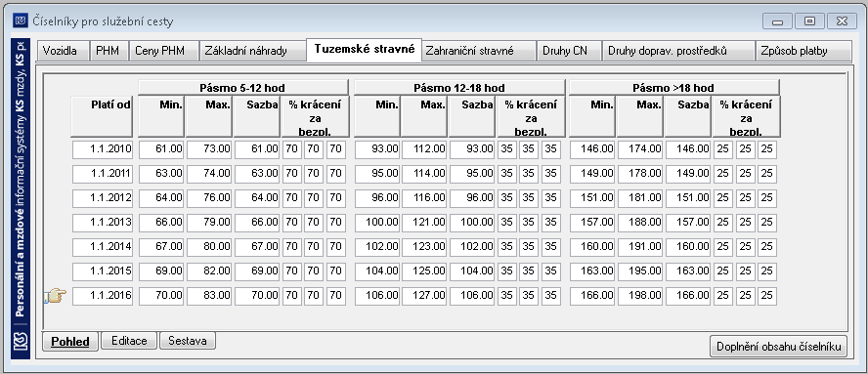This screenshot has height=374, width=868.
Task: Click the 116.00 Max. cell for 2012
Action: click(424, 198)
